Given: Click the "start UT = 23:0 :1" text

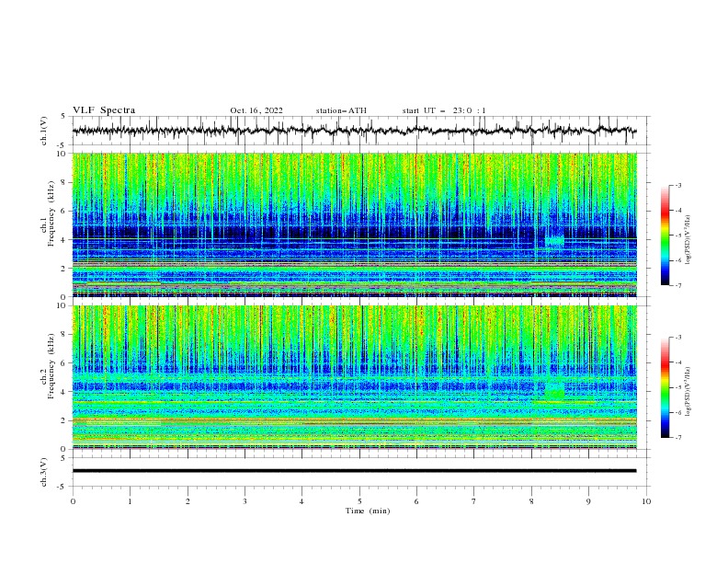Looking at the screenshot, I should click(444, 110).
